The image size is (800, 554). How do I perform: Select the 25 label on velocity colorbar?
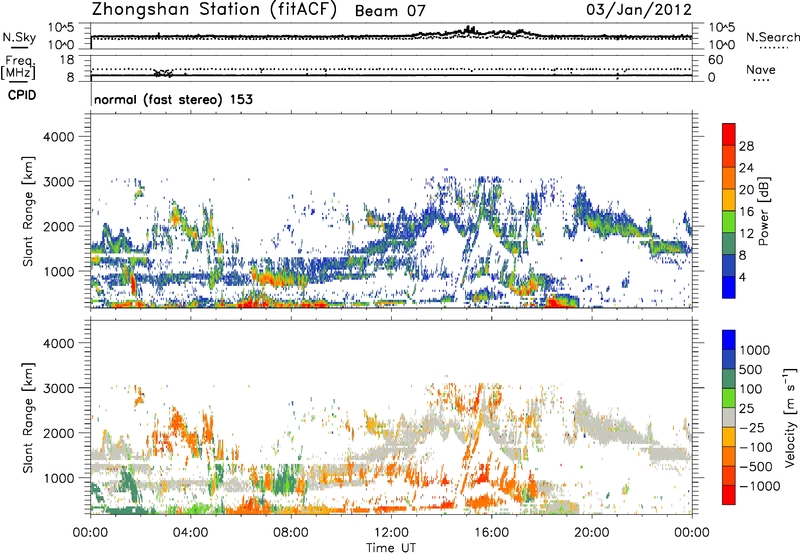tap(746, 409)
